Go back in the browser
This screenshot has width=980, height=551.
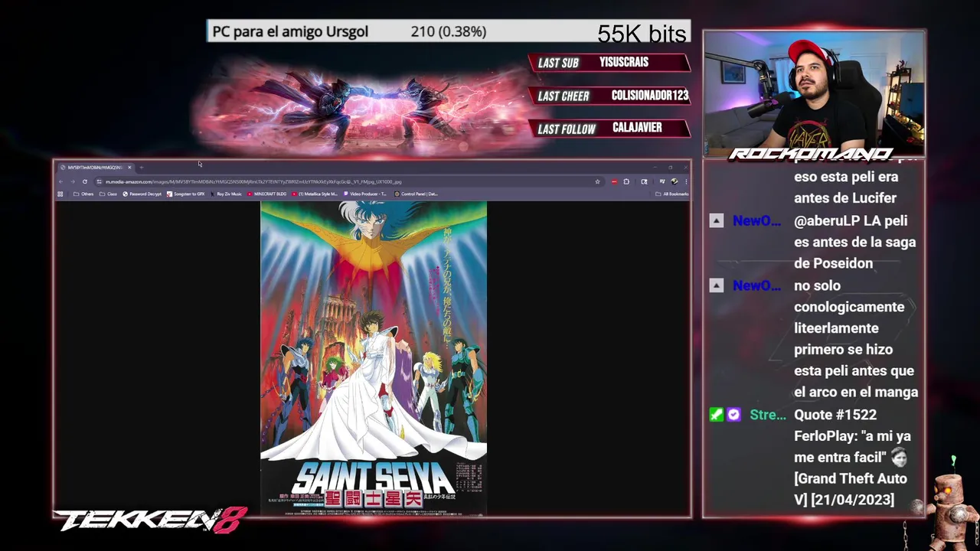(x=61, y=181)
